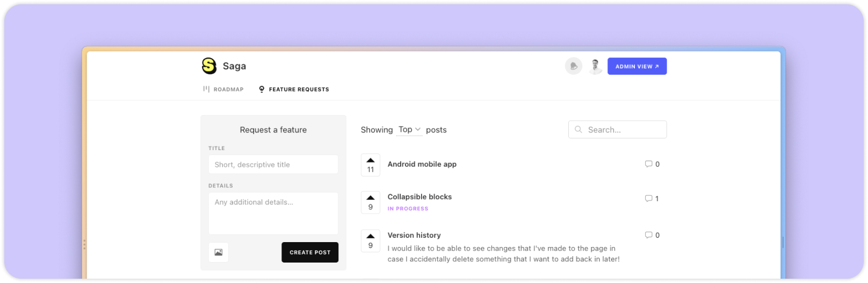868x283 pixels.
Task: Open the Top sorting dropdown
Action: (x=409, y=130)
